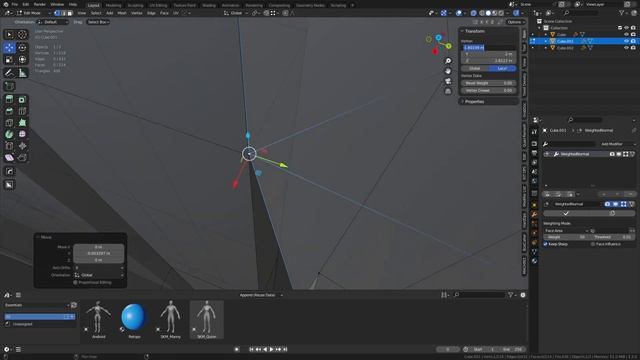This screenshot has height=360, width=640.
Task: Select the Cube.002 object in outliner
Action: point(565,48)
